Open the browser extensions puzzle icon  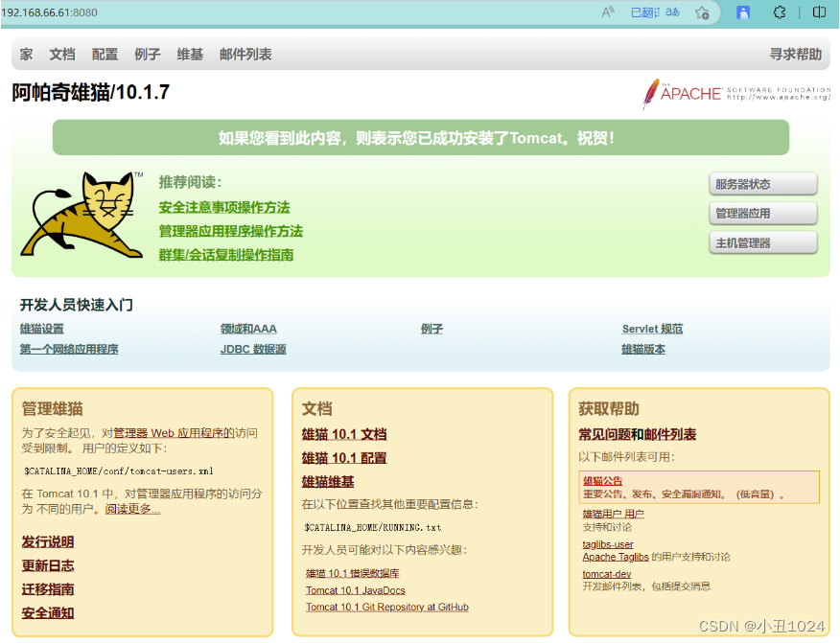tap(780, 13)
